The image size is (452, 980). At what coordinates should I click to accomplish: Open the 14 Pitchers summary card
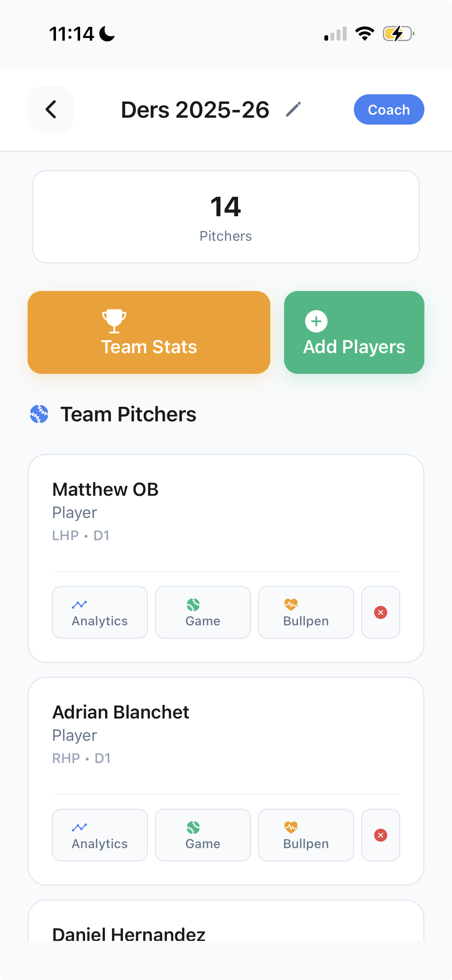pyautogui.click(x=226, y=217)
